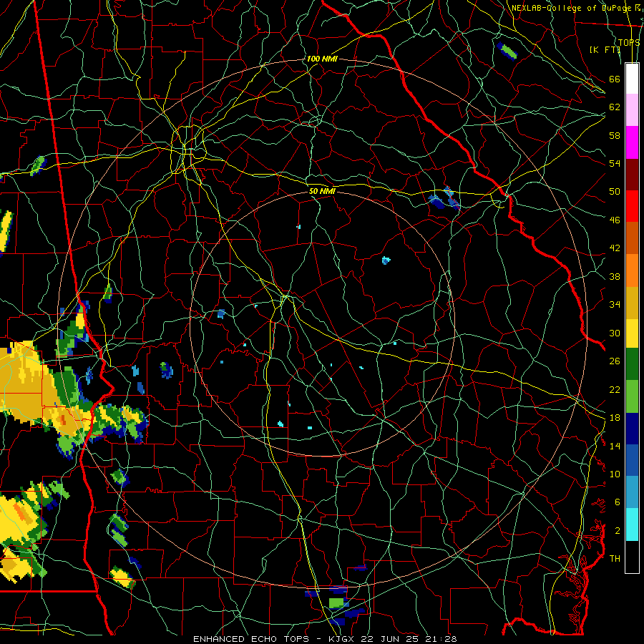Click the light pink 62 kft legend swatch
644x644 pixels.
tap(632, 109)
